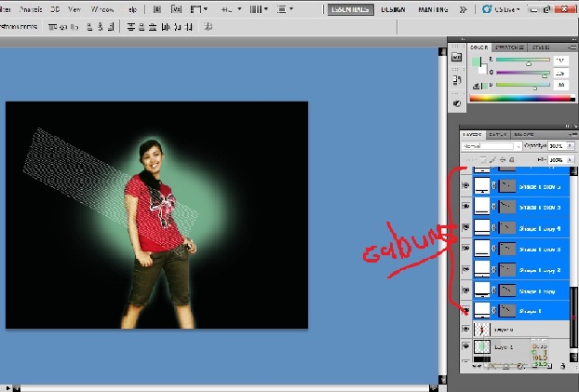Hide the layer with green glow thumbnail
Viewport: 579px width, 392px height.
click(x=466, y=346)
